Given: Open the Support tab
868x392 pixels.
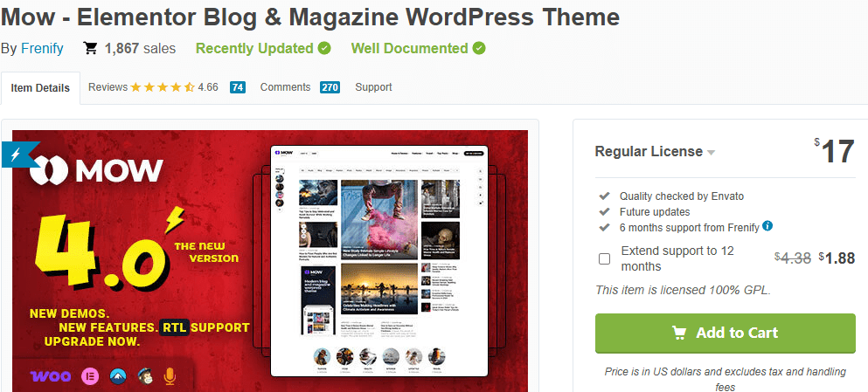Looking at the screenshot, I should [373, 87].
